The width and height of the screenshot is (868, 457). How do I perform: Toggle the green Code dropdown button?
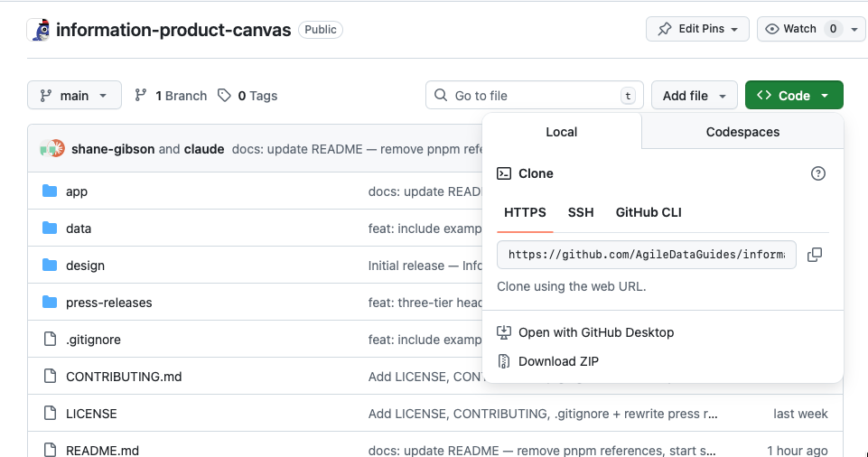coord(794,95)
